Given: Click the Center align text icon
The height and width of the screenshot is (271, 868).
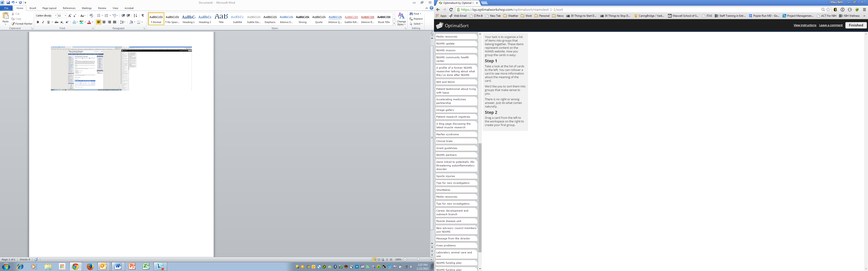Looking at the screenshot, I should click(104, 22).
